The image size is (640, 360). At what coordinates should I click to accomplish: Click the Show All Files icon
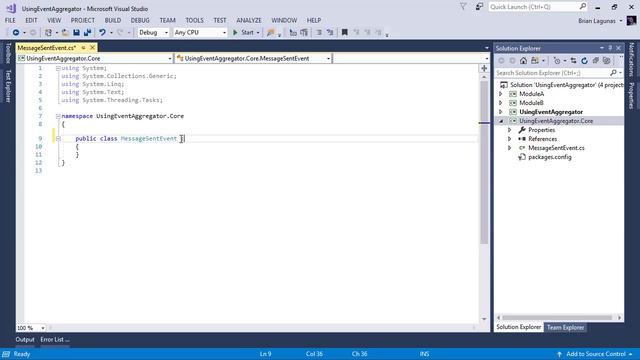(607, 61)
